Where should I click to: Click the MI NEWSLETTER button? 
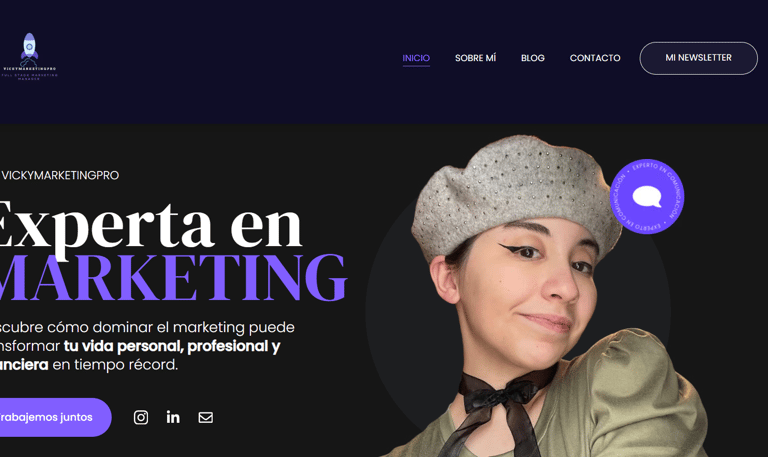coord(698,58)
